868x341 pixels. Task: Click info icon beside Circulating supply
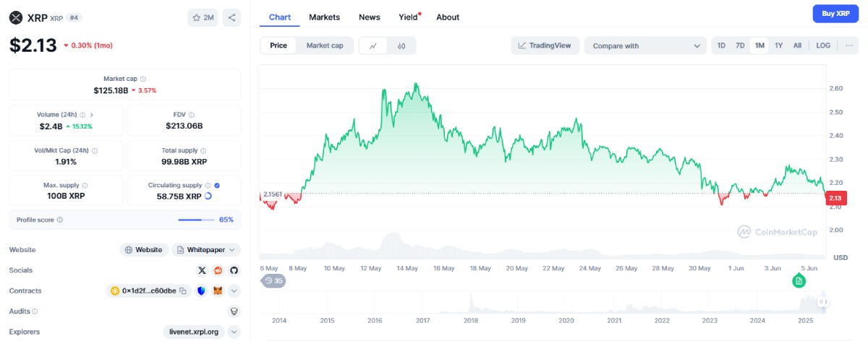tap(208, 186)
